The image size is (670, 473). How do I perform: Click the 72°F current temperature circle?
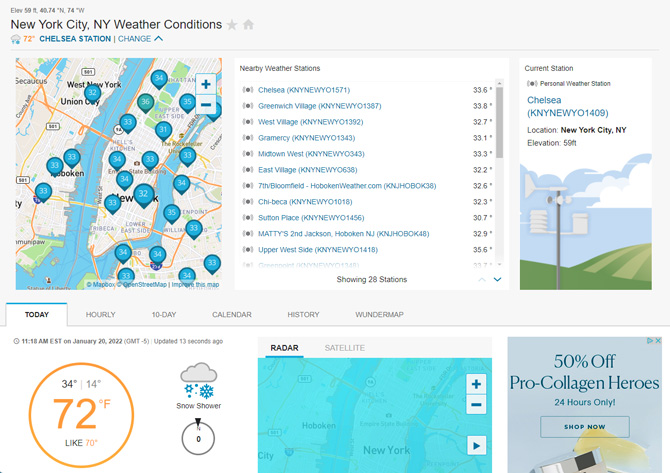(x=81, y=414)
